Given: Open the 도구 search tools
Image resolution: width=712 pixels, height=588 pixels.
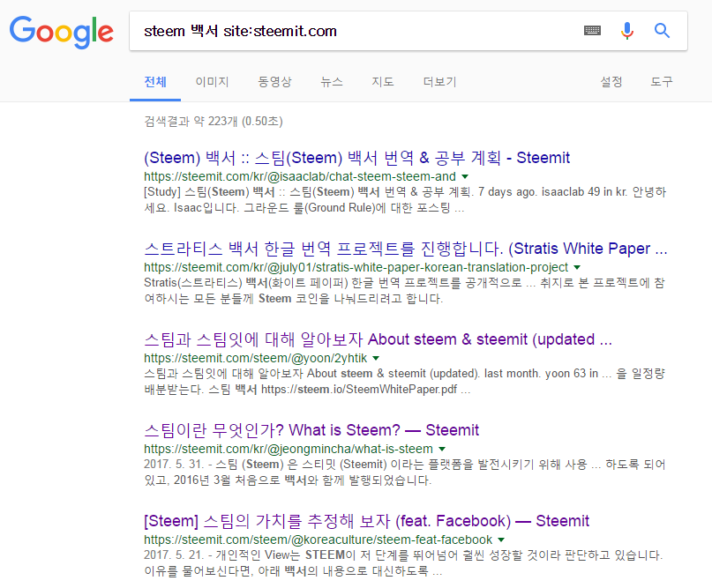Looking at the screenshot, I should (662, 82).
